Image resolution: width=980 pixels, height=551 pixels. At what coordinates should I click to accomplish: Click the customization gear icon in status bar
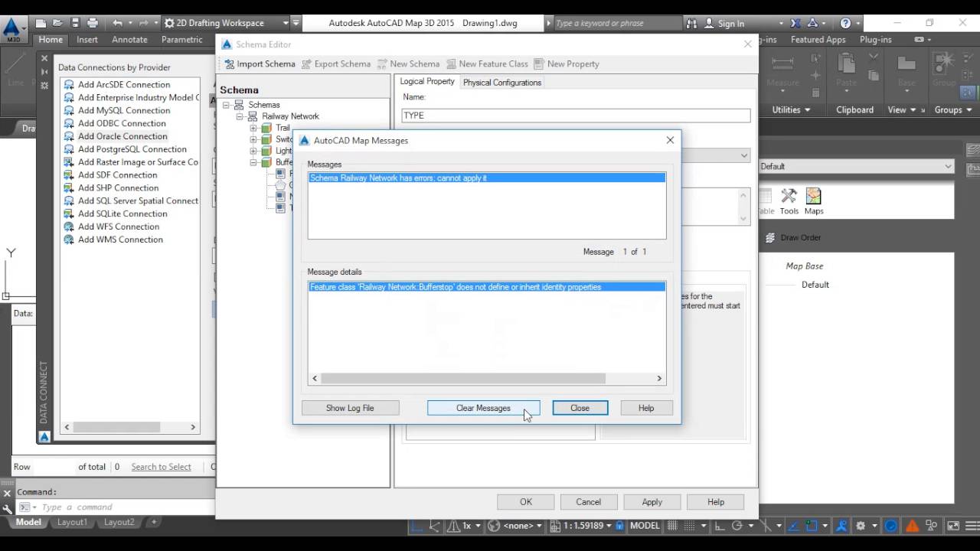(861, 526)
